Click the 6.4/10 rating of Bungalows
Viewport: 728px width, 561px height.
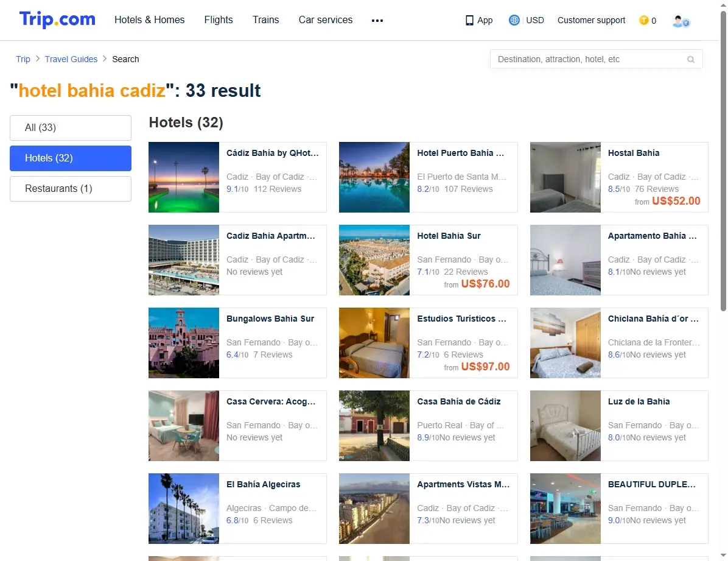[237, 355]
